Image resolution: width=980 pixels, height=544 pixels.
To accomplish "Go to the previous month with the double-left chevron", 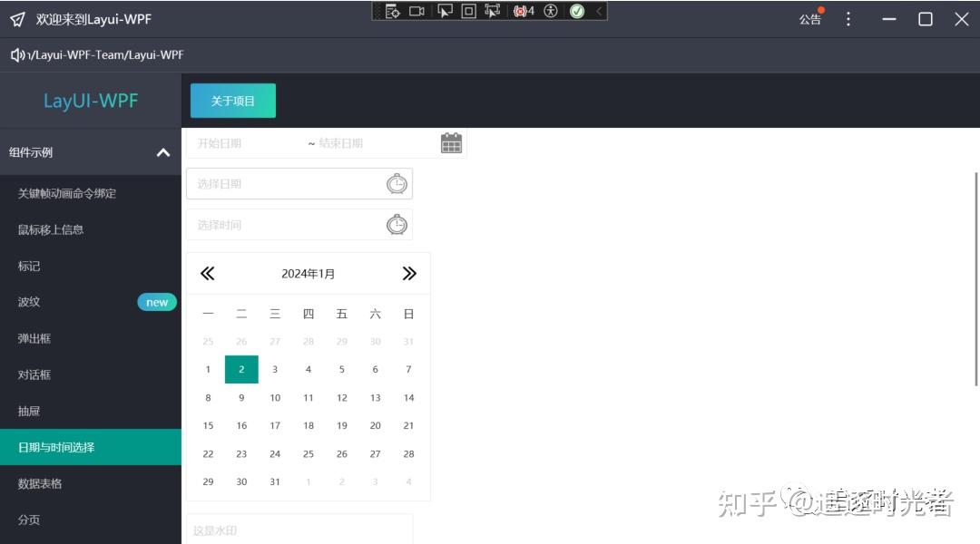I will tap(208, 272).
